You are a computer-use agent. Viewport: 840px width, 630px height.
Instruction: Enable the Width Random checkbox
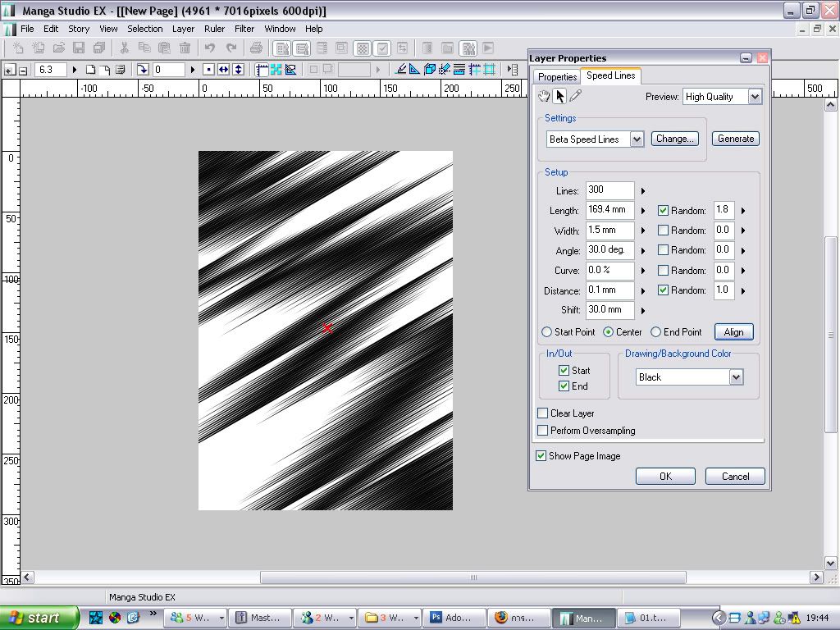pyautogui.click(x=663, y=231)
